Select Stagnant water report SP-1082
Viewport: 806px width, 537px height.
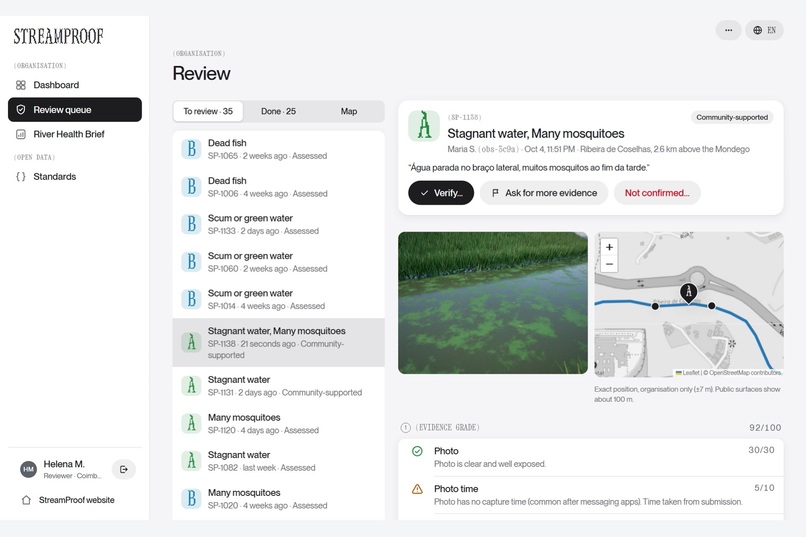(x=279, y=461)
